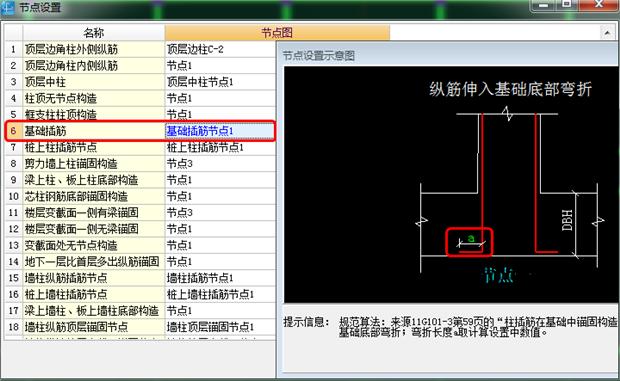Click row number 6 header
Image resolution: width=620 pixels, height=381 pixels.
(13, 131)
